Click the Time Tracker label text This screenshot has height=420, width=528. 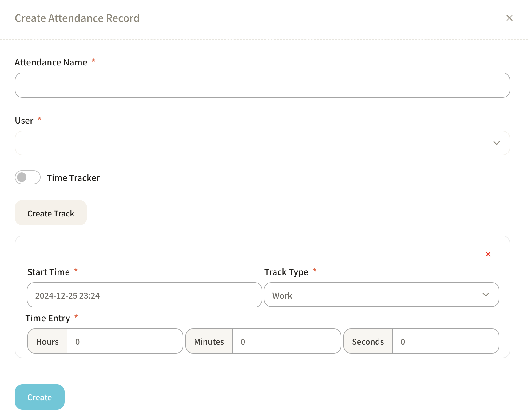click(x=73, y=178)
